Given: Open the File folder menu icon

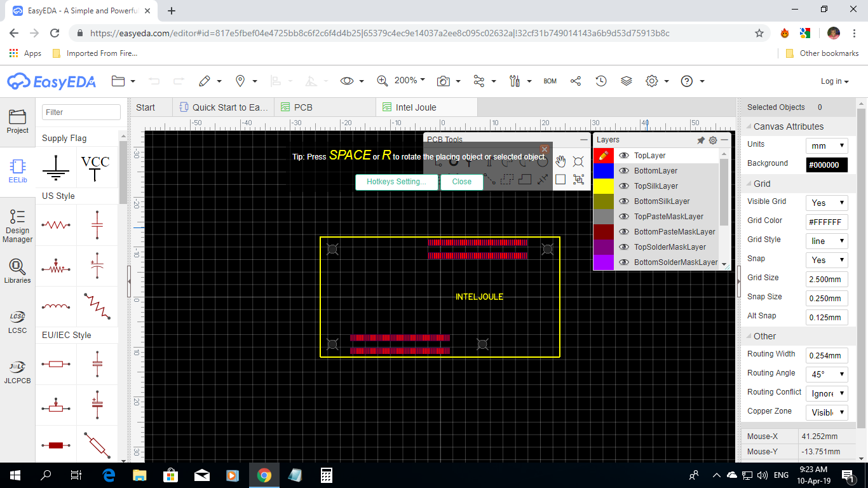Looking at the screenshot, I should (118, 81).
